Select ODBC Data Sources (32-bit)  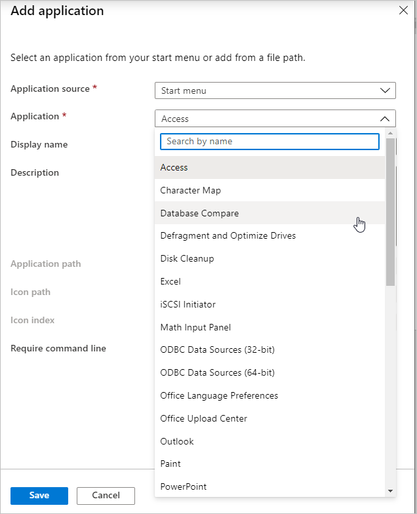[x=270, y=350]
